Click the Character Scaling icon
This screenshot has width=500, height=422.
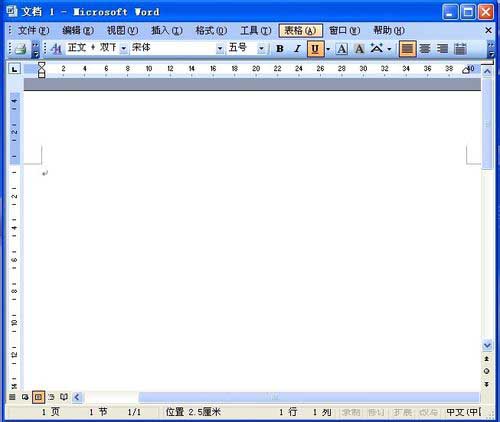(377, 49)
